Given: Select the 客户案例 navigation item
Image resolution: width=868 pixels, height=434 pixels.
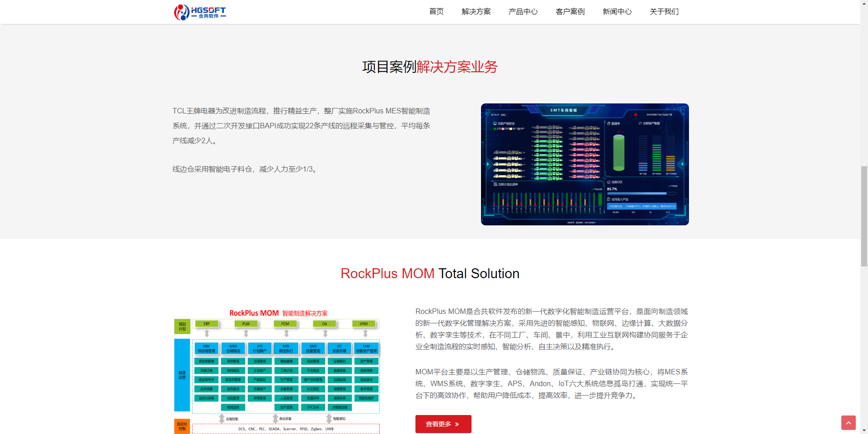Looking at the screenshot, I should pyautogui.click(x=570, y=12).
